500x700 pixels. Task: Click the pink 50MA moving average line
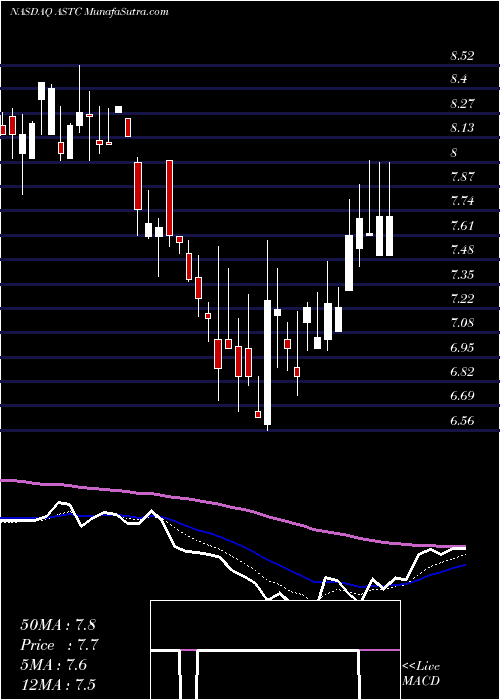tap(232, 508)
